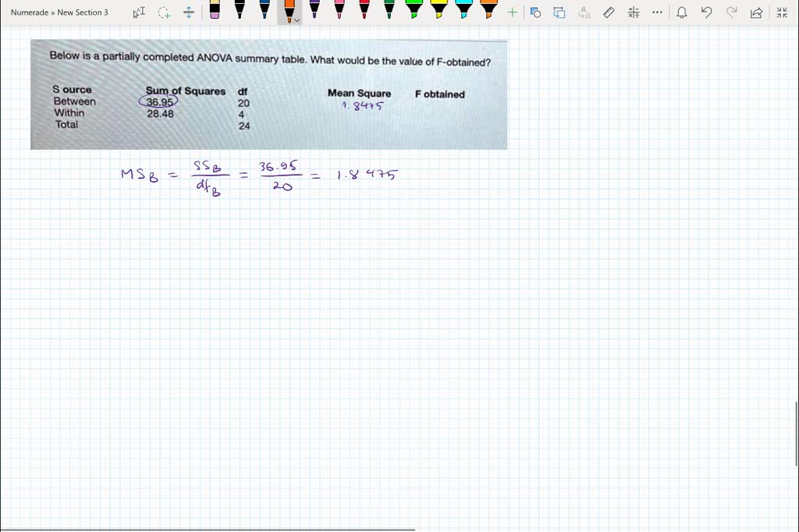Select the pasted ANOVA table image
The height and width of the screenshot is (532, 799).
click(x=268, y=94)
